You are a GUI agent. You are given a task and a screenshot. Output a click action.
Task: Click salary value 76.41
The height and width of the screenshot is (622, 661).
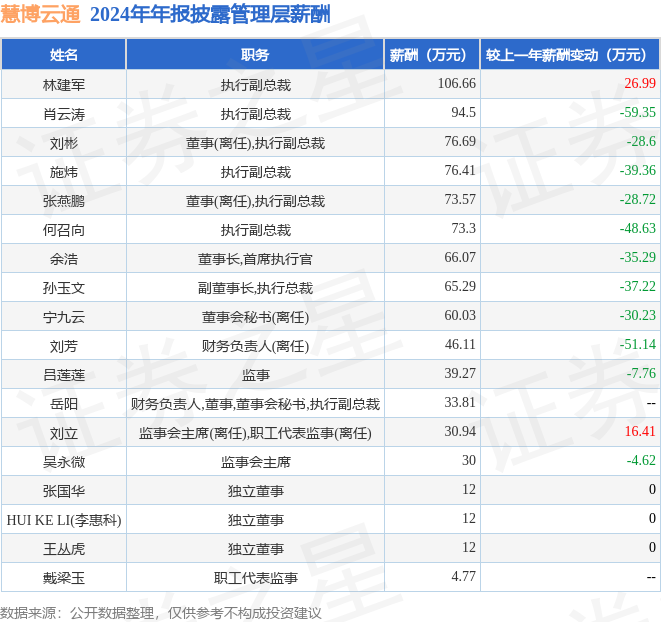coord(460,170)
